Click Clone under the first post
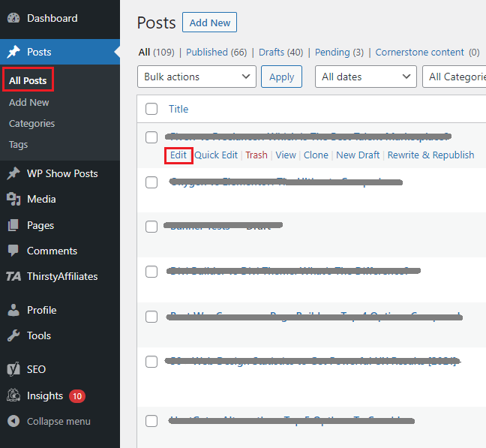This screenshot has width=486, height=448. 316,155
